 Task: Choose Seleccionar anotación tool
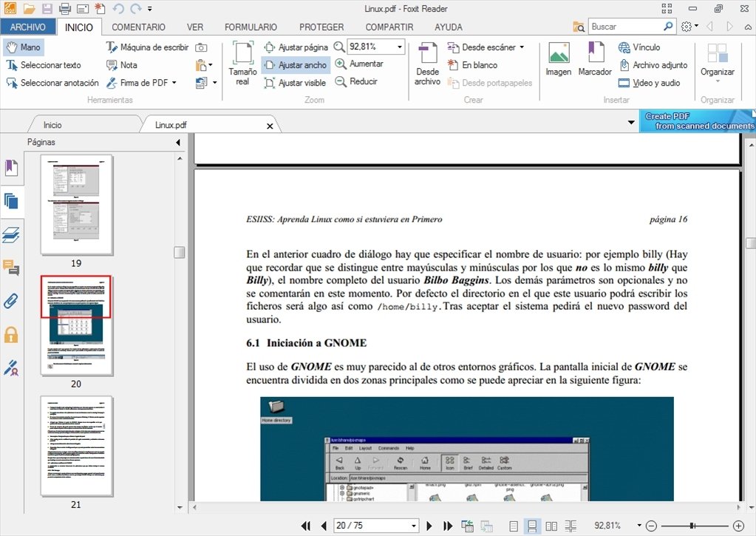pos(52,83)
